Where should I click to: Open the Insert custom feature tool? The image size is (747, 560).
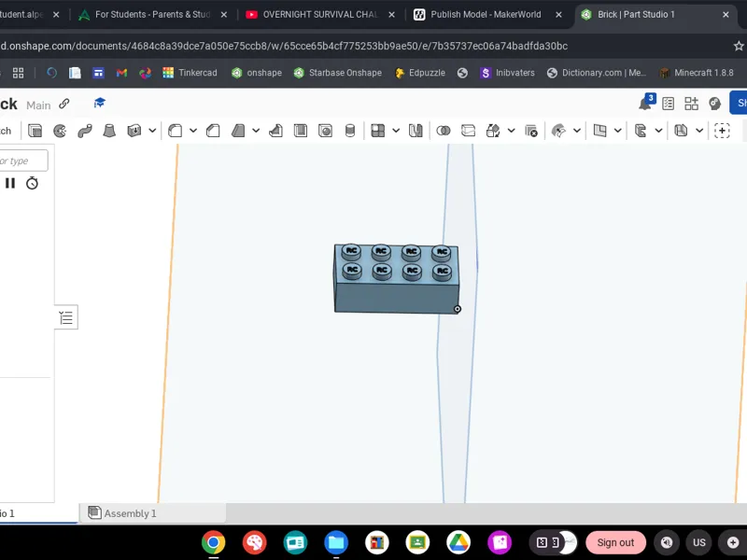[722, 131]
